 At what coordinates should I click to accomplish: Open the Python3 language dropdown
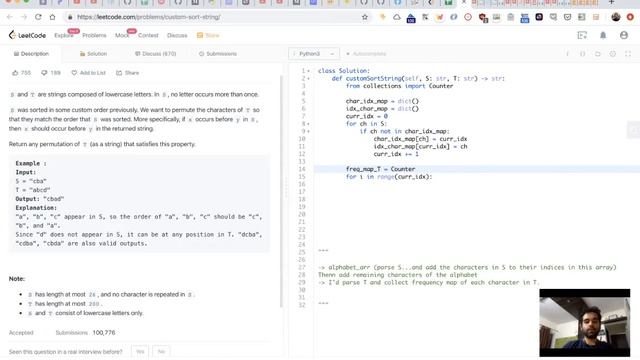[313, 54]
